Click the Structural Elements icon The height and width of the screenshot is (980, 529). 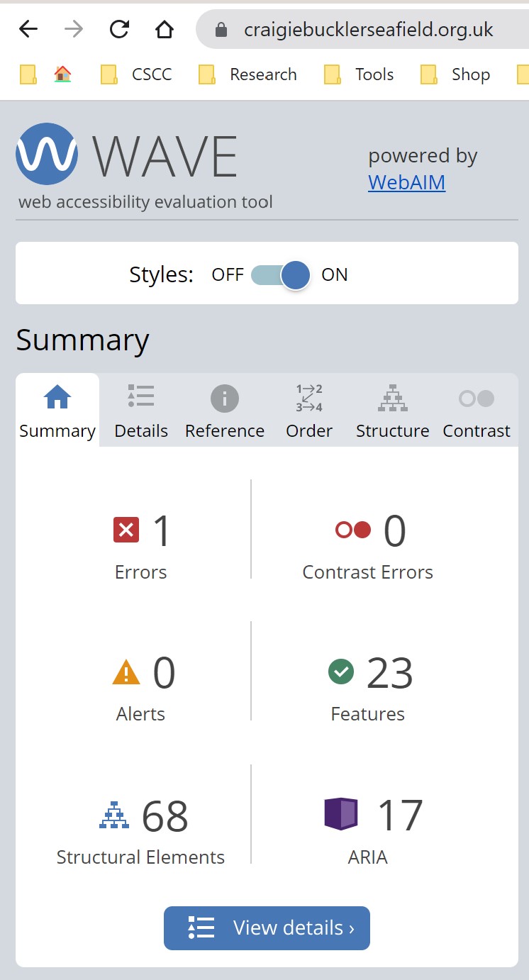click(x=114, y=815)
